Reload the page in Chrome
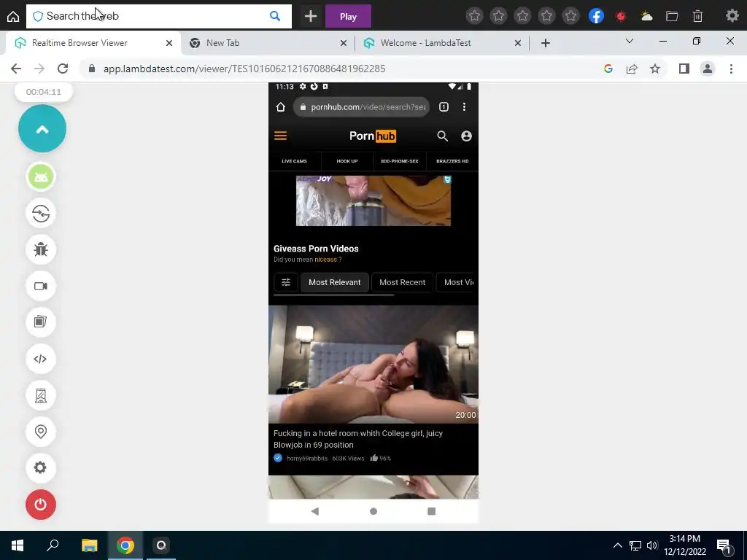Image resolution: width=747 pixels, height=560 pixels. coord(63,69)
